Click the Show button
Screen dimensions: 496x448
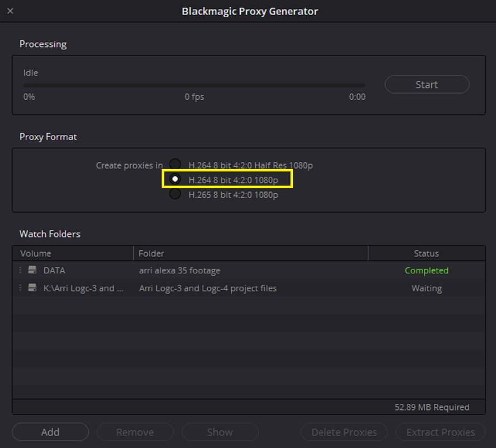[220, 432]
